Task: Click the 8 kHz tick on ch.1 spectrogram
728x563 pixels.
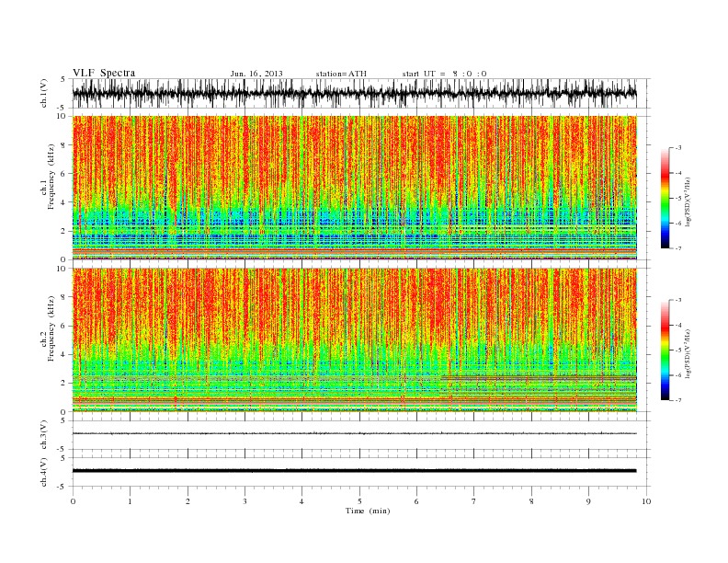Action: (x=64, y=145)
